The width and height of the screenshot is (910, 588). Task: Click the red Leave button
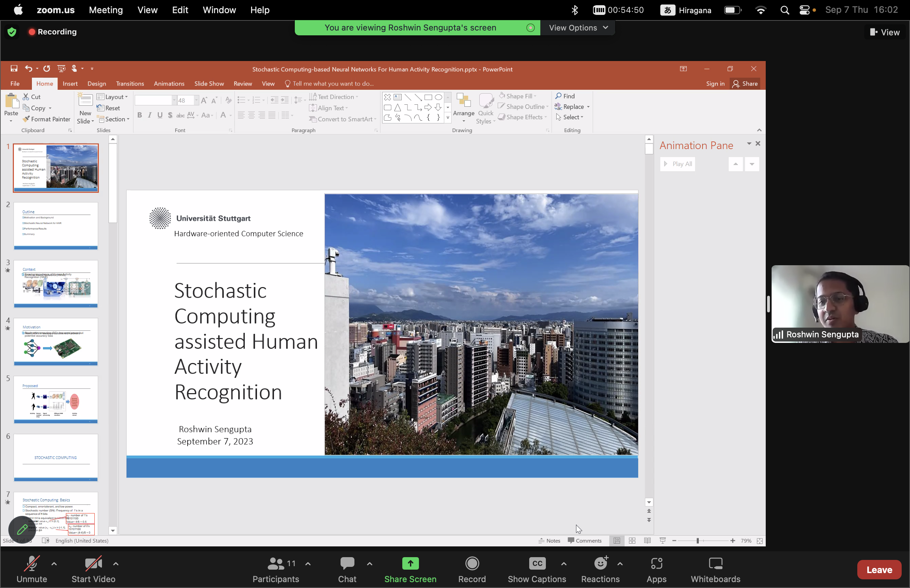879,570
